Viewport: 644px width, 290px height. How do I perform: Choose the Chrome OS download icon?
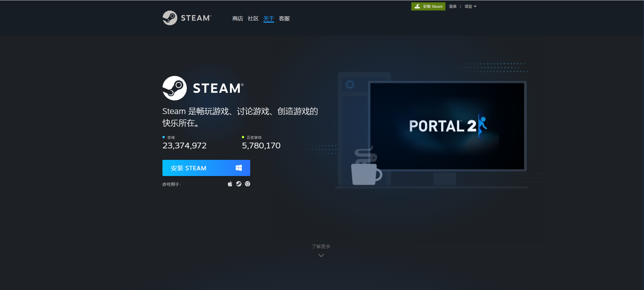tap(248, 184)
